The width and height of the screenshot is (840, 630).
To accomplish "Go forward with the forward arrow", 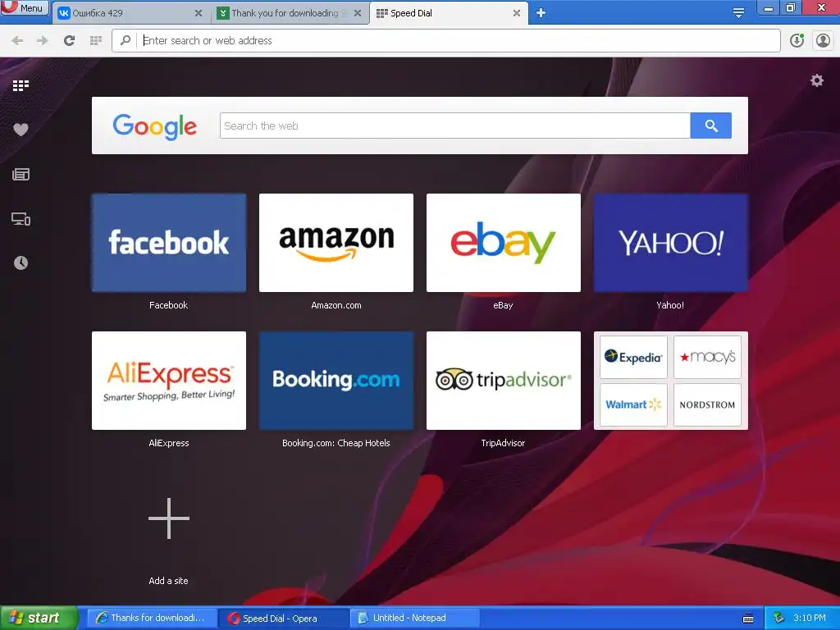I will point(43,40).
